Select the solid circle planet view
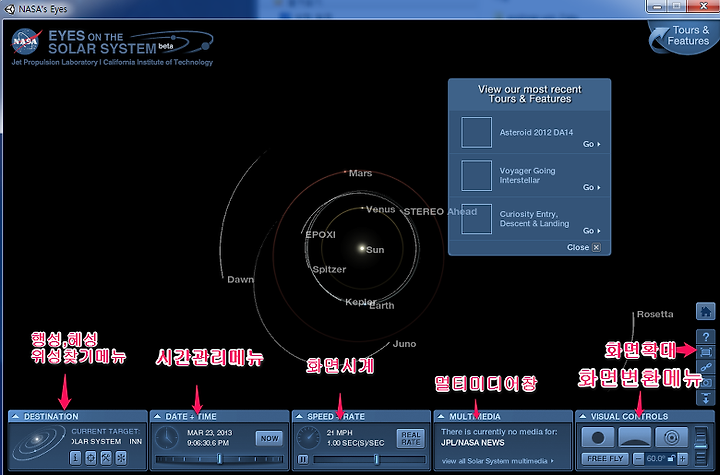Image resolution: width=720 pixels, height=475 pixels. [x=598, y=437]
